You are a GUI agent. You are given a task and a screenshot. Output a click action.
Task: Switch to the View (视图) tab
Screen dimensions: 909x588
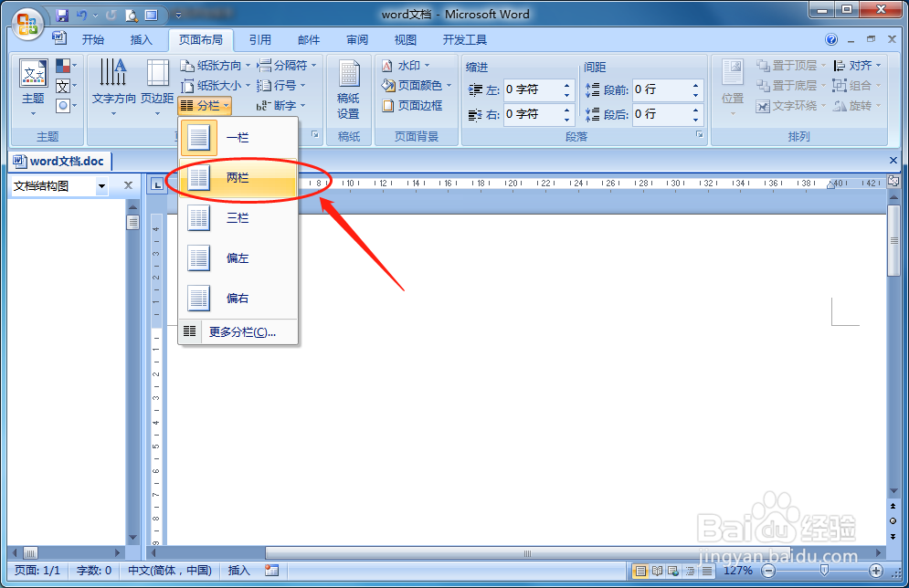(x=406, y=40)
